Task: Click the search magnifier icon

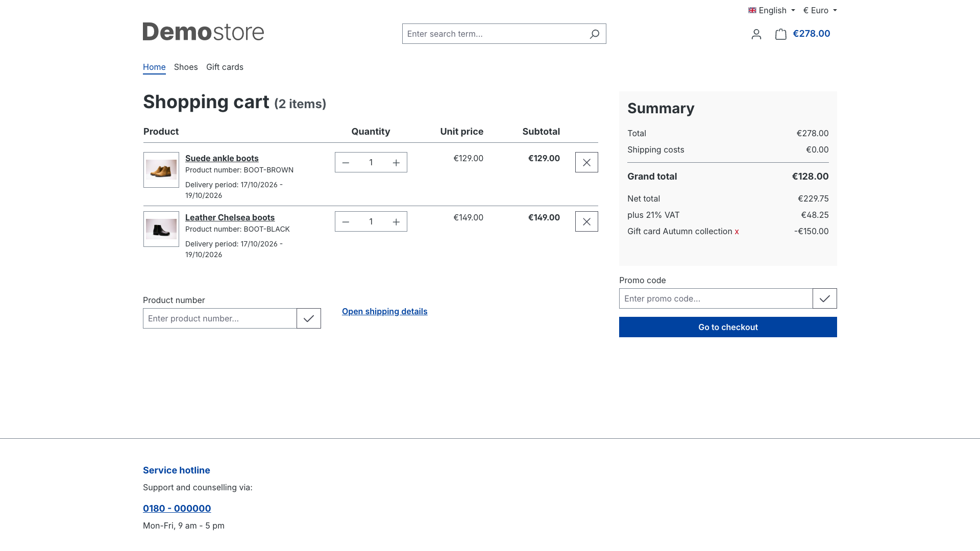Action: point(594,34)
